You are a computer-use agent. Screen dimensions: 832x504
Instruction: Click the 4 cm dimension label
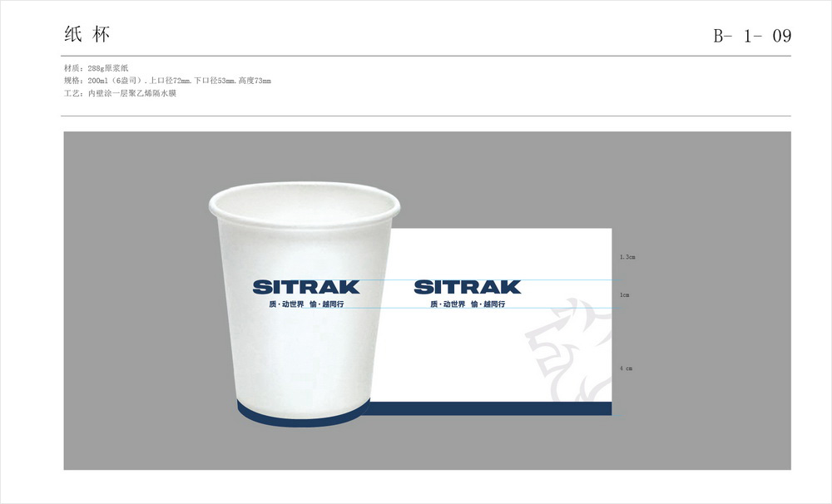(626, 368)
